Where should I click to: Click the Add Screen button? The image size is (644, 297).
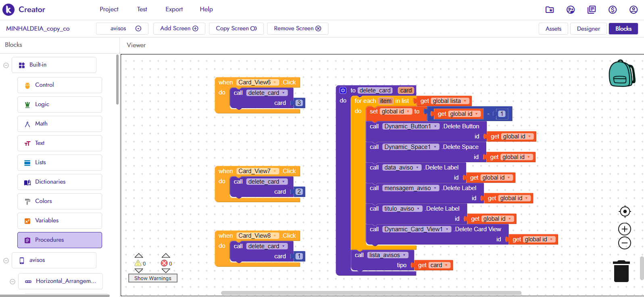[179, 29]
